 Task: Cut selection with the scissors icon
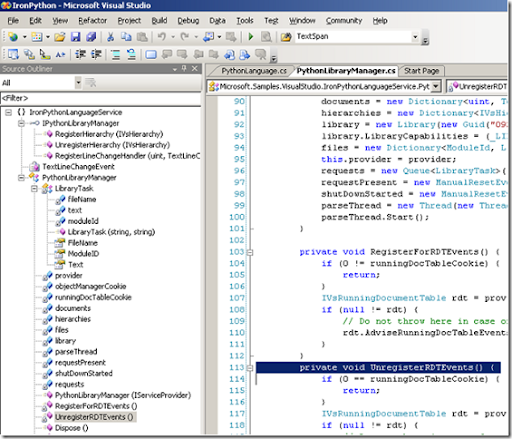(x=110, y=37)
